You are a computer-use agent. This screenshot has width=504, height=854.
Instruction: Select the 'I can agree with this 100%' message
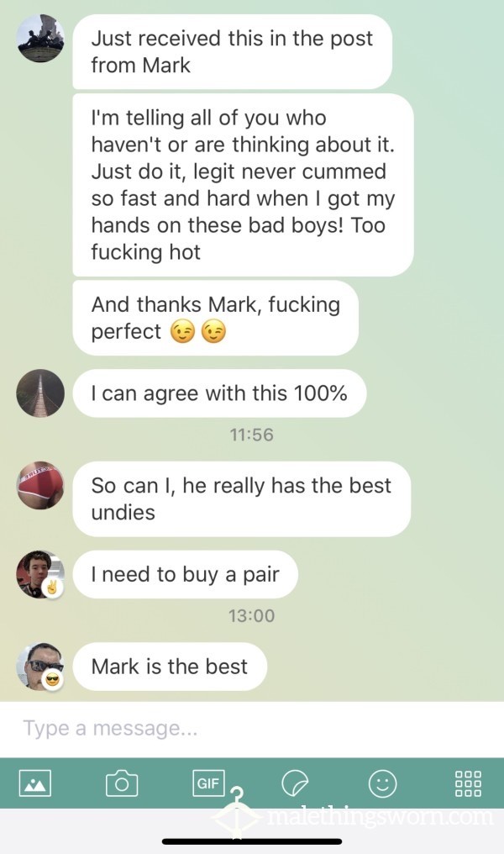(220, 393)
